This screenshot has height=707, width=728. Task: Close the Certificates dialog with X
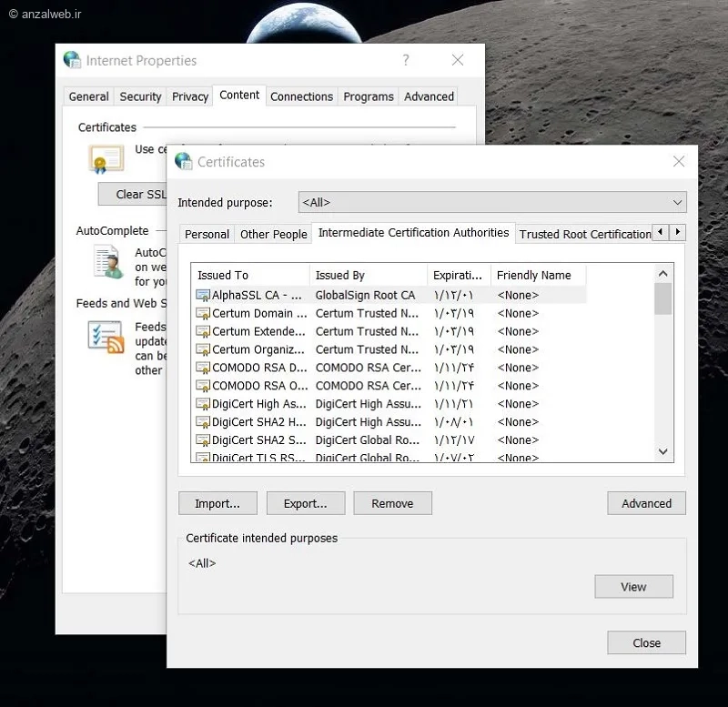click(x=679, y=162)
